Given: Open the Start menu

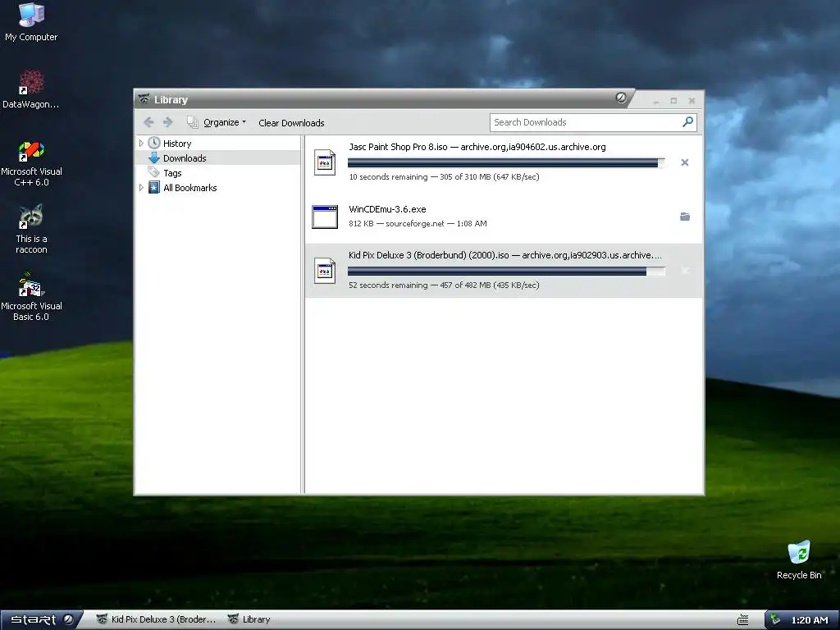Looking at the screenshot, I should (x=40, y=619).
